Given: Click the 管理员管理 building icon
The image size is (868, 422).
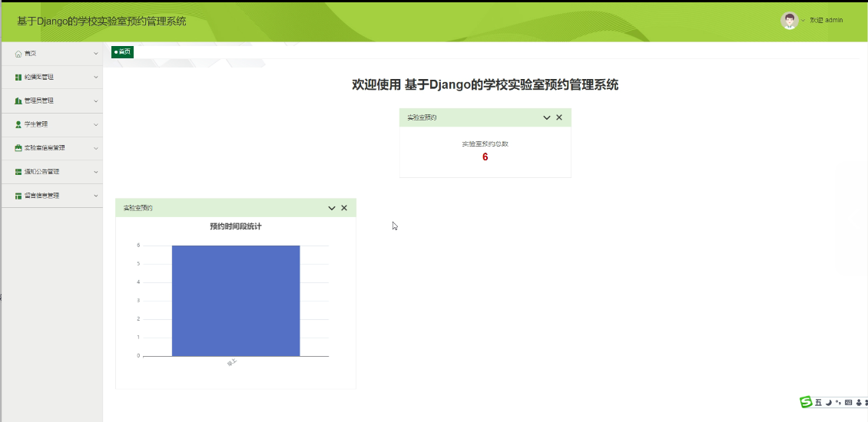Looking at the screenshot, I should coord(18,101).
